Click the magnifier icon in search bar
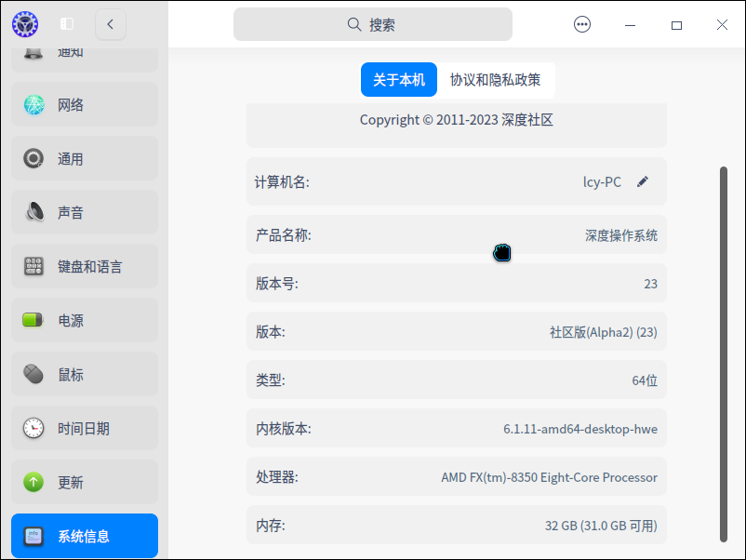Viewport: 746px width, 560px height. tap(354, 24)
